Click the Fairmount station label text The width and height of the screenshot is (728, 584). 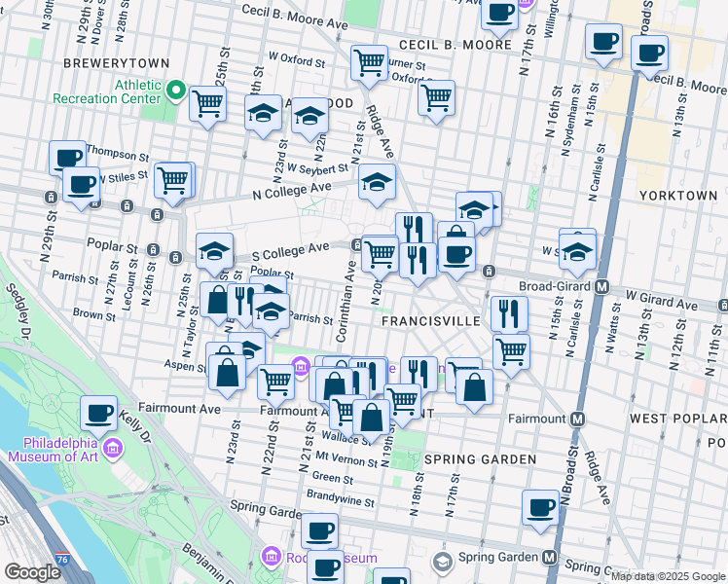pos(537,419)
